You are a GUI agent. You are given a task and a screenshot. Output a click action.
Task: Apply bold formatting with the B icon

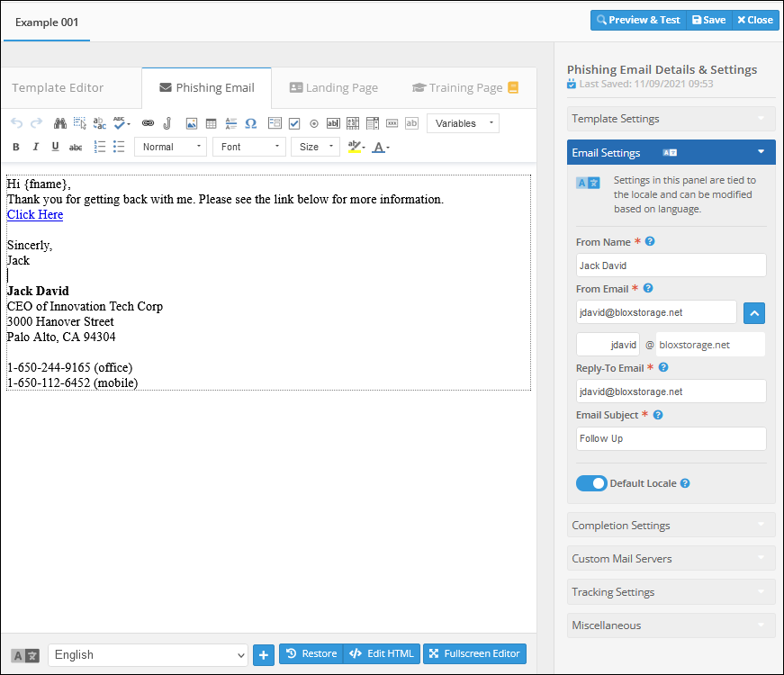[x=15, y=147]
